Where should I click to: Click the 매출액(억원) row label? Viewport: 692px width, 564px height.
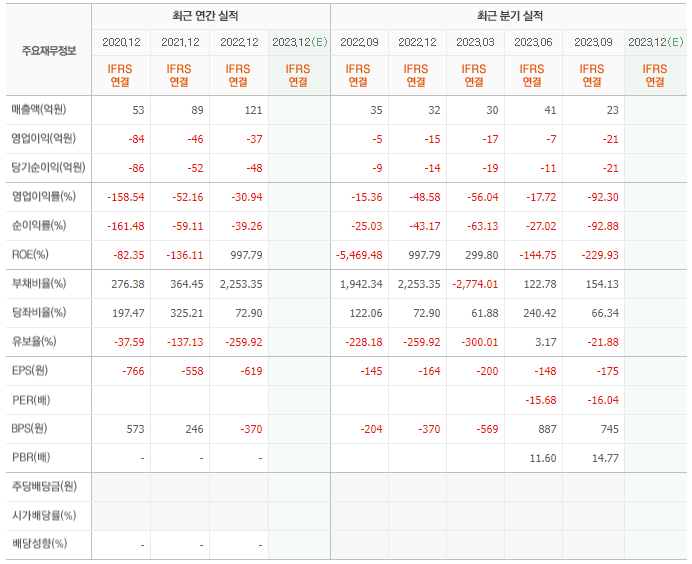tap(39, 109)
